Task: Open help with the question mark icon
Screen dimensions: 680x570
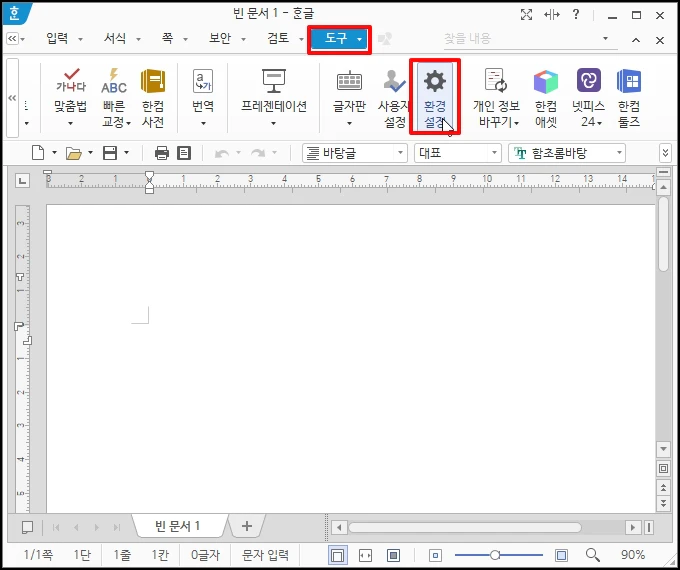Action: pyautogui.click(x=576, y=14)
